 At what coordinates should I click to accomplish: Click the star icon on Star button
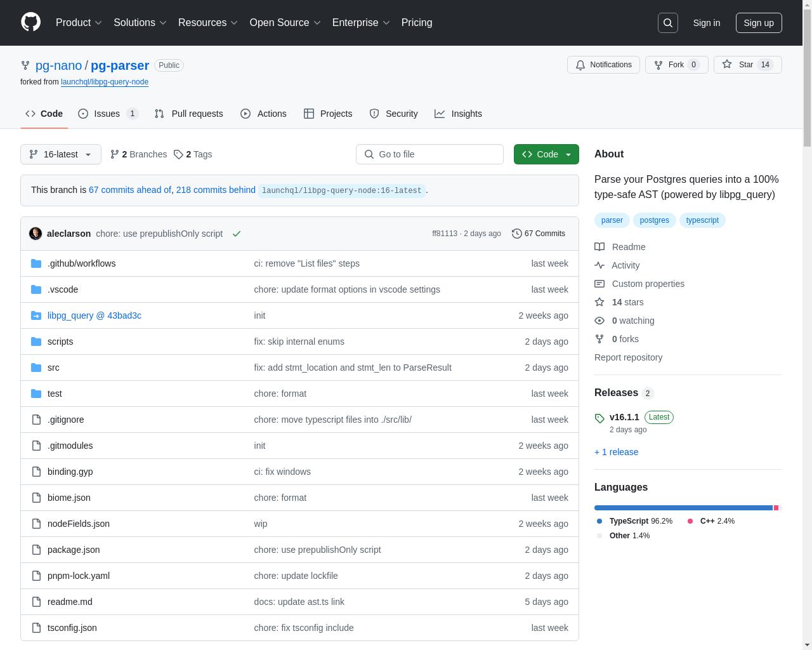[x=728, y=64]
